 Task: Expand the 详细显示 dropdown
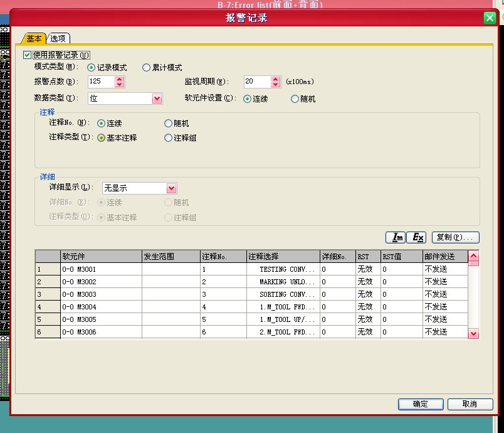[171, 188]
